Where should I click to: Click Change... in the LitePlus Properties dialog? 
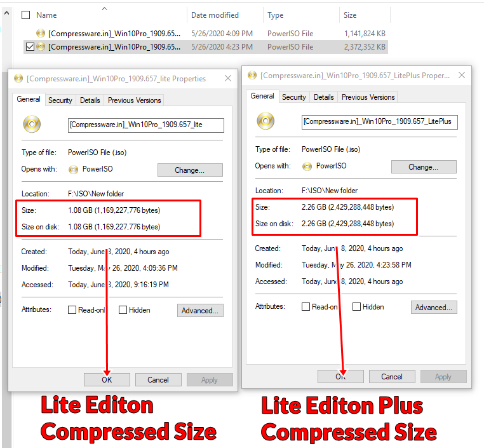[x=424, y=167]
